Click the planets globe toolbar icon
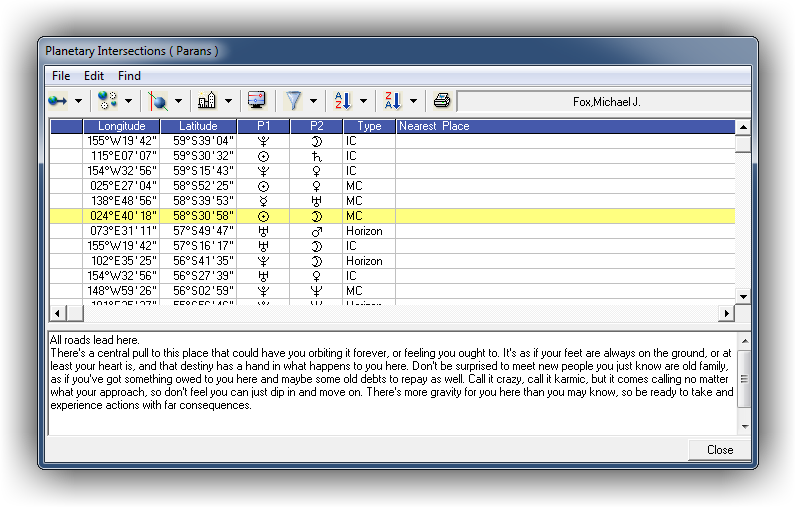The height and width of the screenshot is (507, 795). [107, 100]
